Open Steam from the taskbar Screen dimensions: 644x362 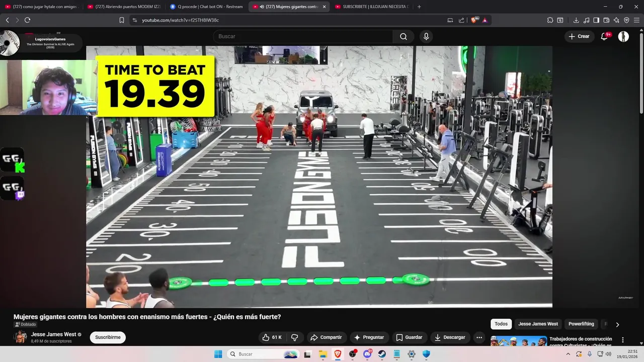point(382,354)
